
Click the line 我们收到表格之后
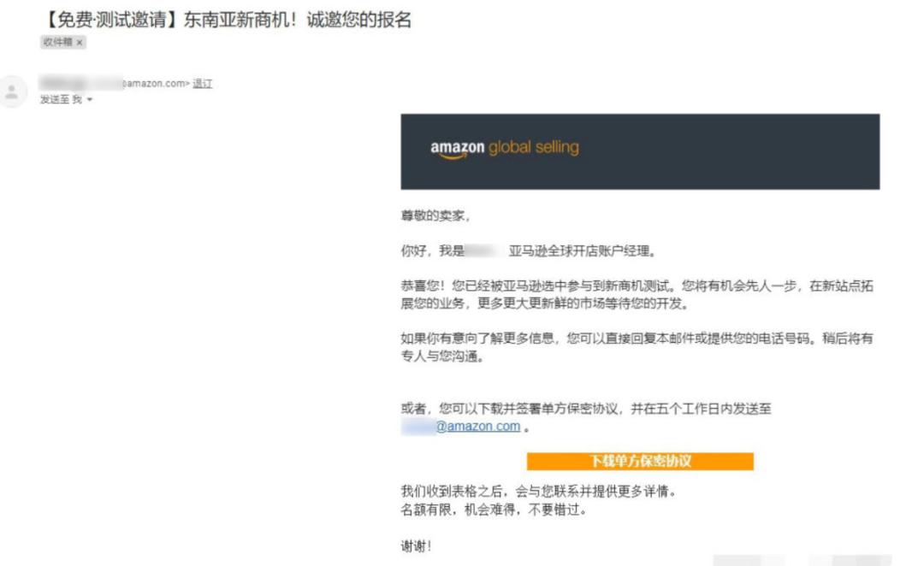tap(538, 492)
